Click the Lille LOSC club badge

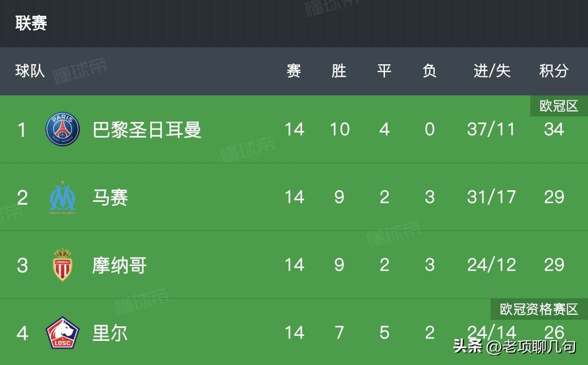pyautogui.click(x=61, y=332)
